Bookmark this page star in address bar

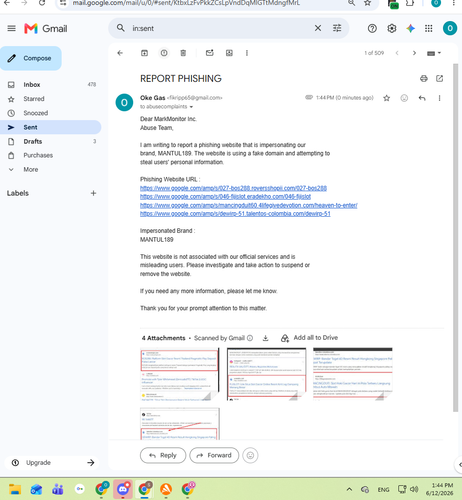click(367, 3)
